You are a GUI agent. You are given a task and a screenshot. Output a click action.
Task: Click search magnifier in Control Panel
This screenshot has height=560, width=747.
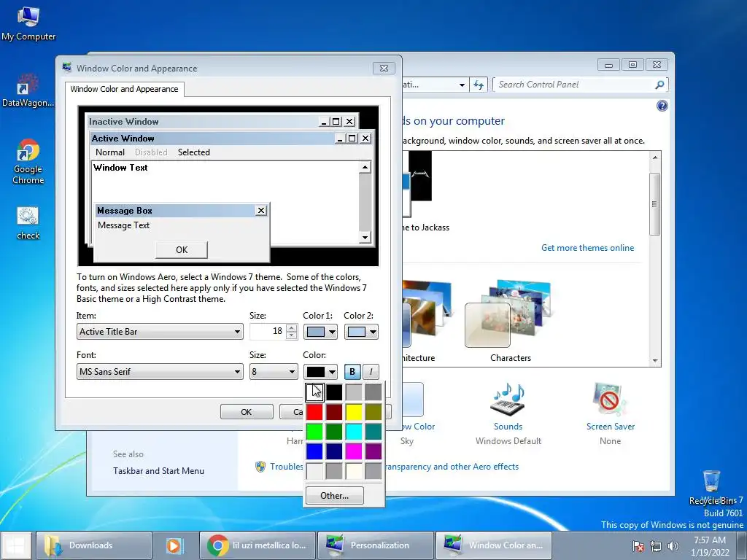pos(659,85)
